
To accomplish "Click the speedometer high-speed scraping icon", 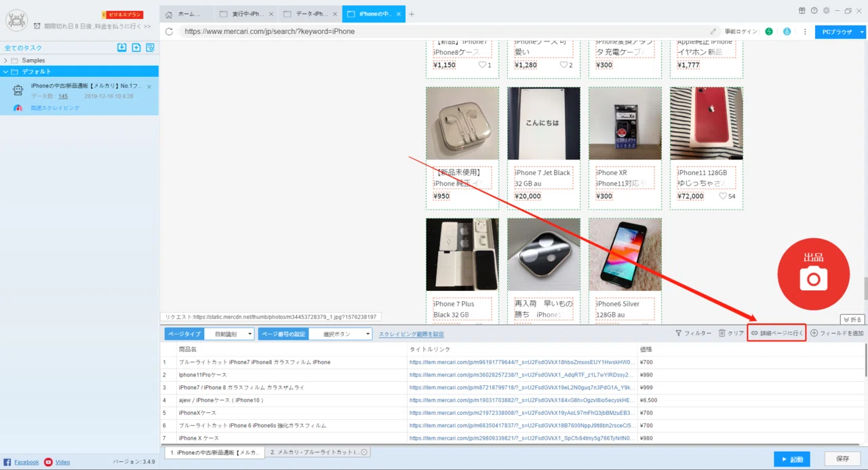I will (18, 108).
